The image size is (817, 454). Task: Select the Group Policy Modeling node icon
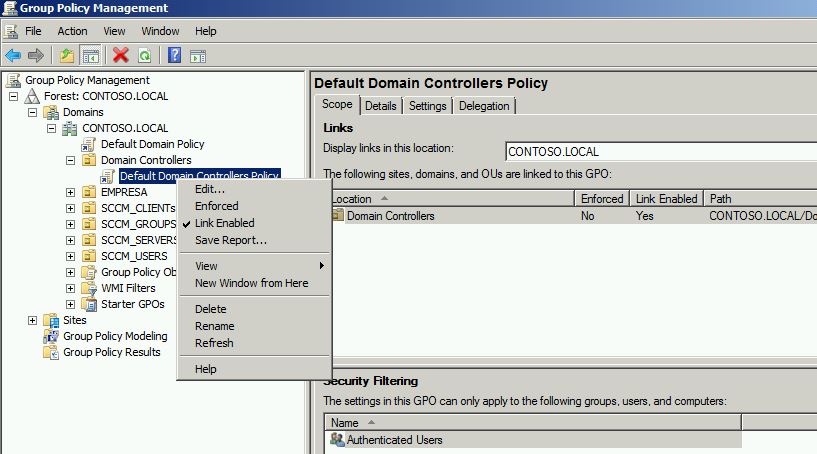(x=53, y=336)
